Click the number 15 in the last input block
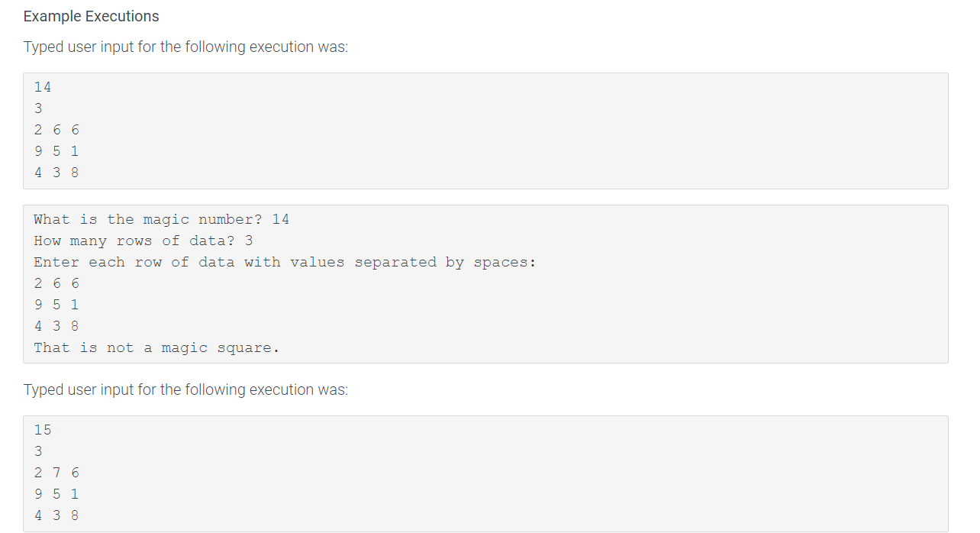 pos(43,430)
